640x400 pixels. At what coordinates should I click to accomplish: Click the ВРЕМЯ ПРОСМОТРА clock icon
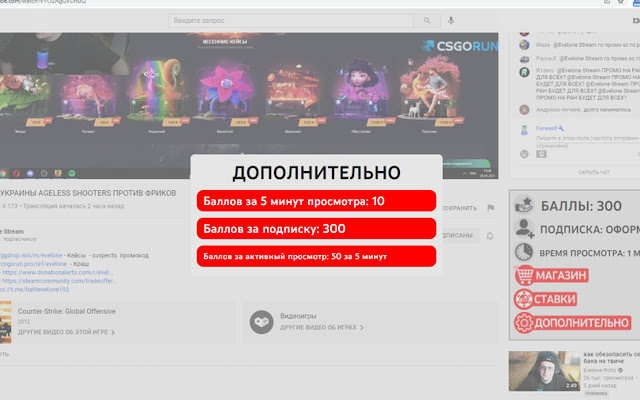pyautogui.click(x=524, y=252)
